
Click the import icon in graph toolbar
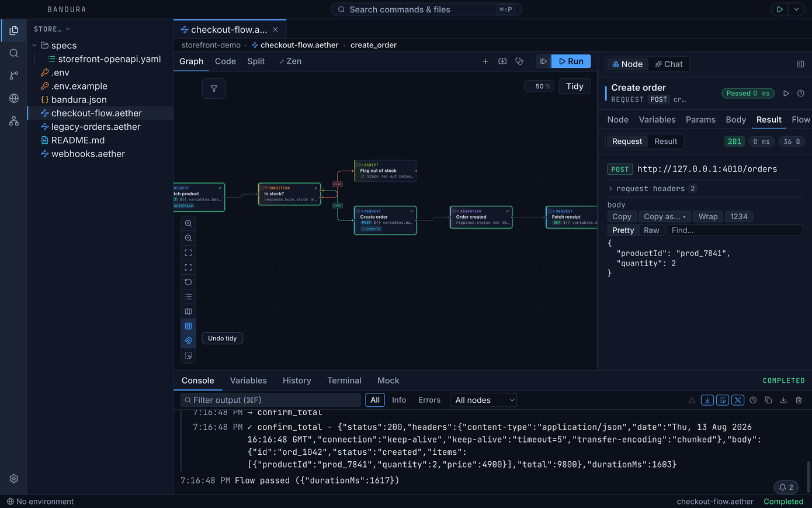(502, 61)
